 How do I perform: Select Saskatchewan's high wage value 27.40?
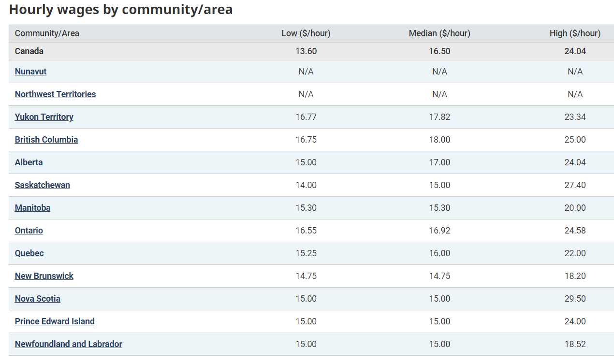[575, 185]
